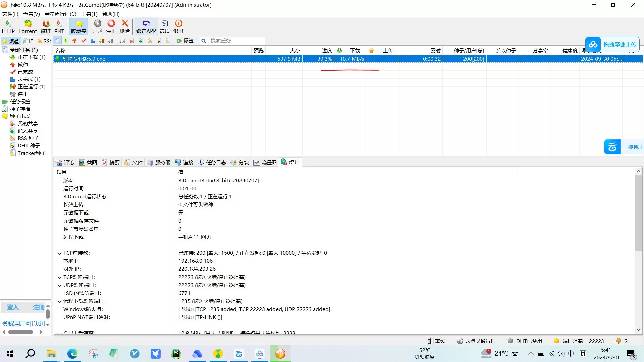Open 种子存档 in the sidebar

pos(20,109)
